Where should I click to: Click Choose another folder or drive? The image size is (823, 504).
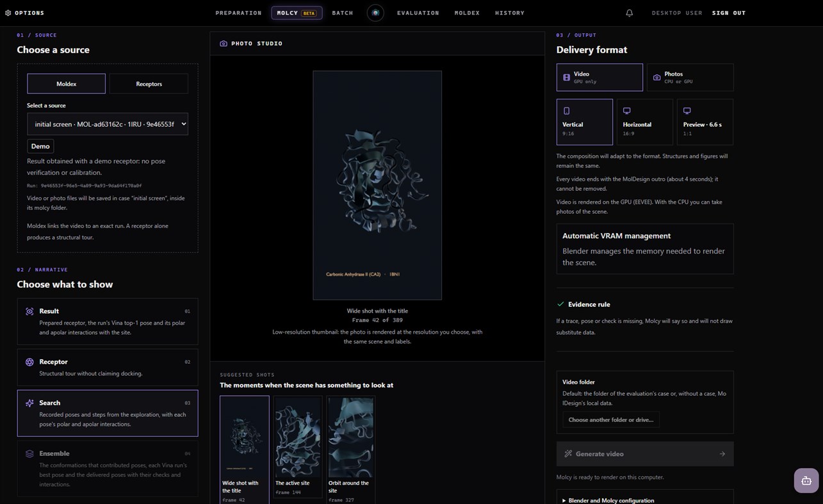tap(611, 420)
